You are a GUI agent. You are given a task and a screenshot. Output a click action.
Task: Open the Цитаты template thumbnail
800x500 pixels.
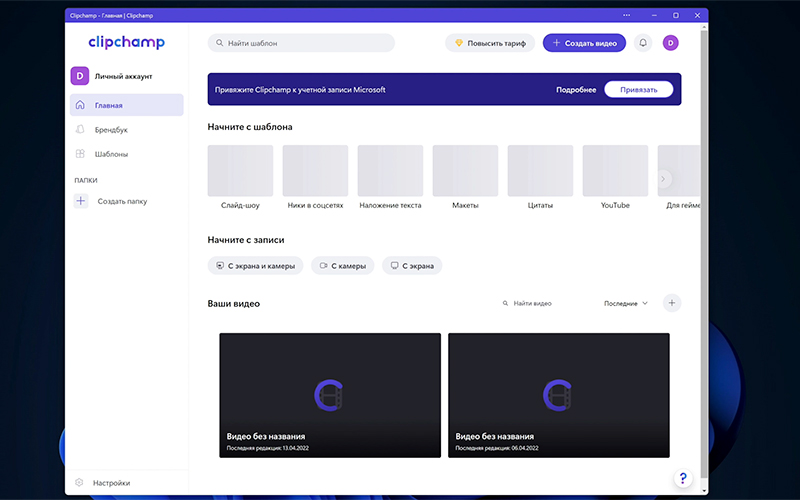540,170
